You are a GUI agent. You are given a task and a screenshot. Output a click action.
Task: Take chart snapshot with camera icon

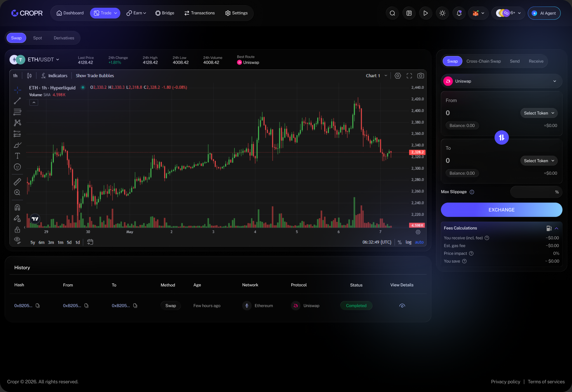[421, 76]
